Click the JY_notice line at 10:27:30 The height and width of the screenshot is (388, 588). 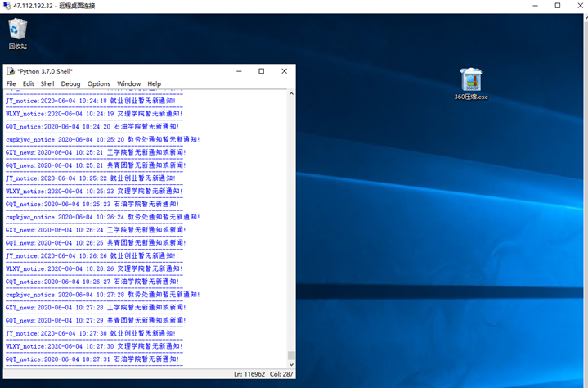(x=91, y=333)
